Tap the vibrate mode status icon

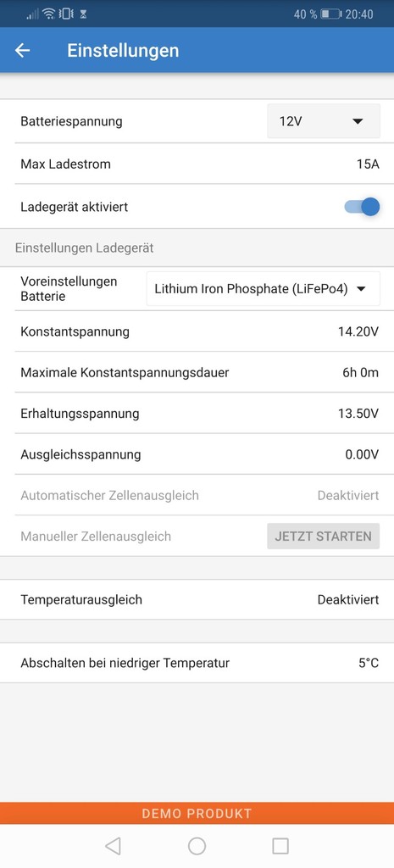point(66,14)
